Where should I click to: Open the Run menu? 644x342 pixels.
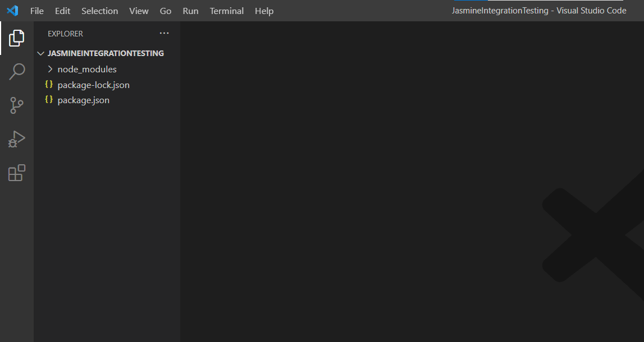coord(190,11)
